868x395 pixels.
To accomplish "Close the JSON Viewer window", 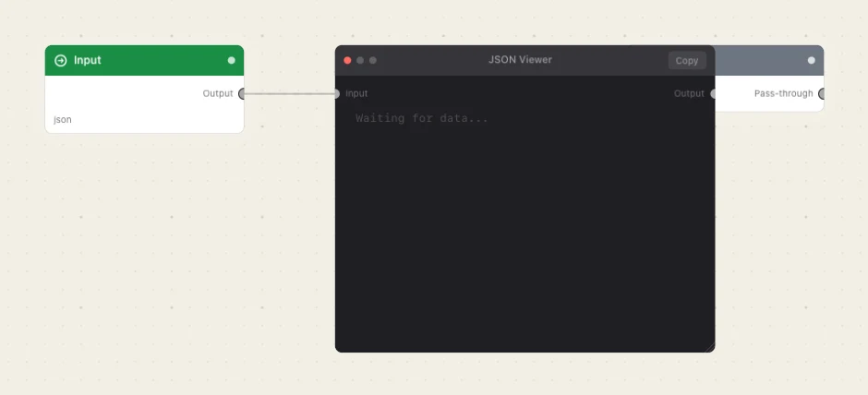I will 347,60.
